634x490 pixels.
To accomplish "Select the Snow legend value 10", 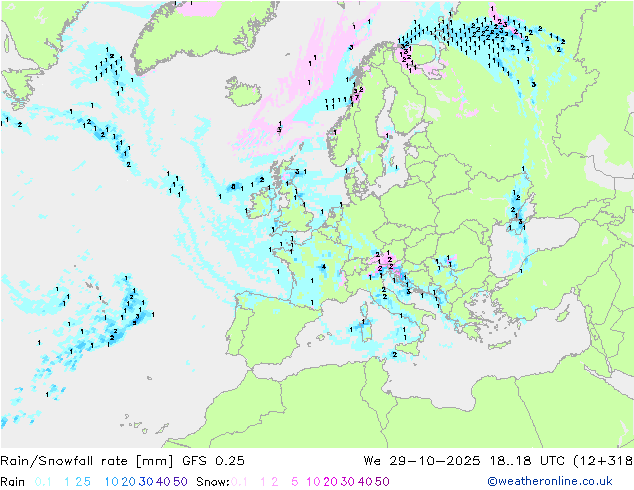I will pyautogui.click(x=313, y=482).
